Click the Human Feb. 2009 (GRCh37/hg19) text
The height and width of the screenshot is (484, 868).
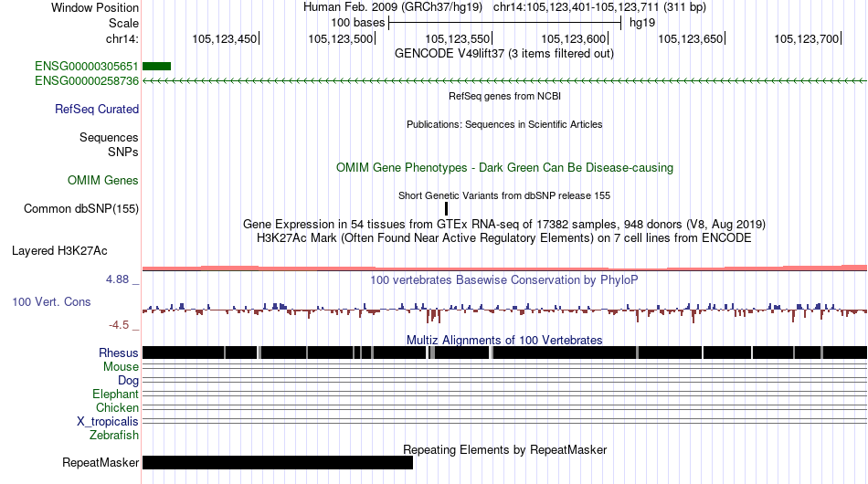click(x=393, y=7)
